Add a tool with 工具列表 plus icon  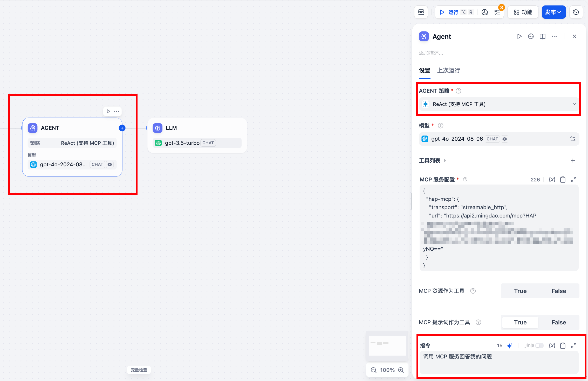coord(573,161)
